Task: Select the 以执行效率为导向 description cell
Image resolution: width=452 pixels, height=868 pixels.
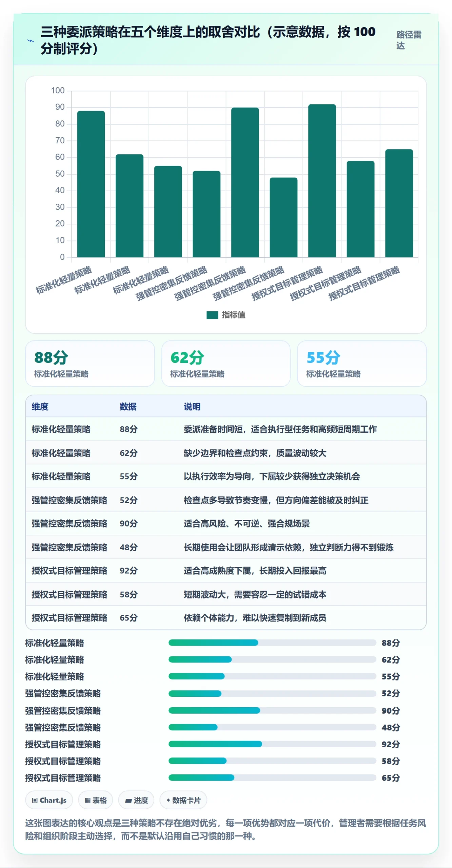Action: pyautogui.click(x=272, y=476)
